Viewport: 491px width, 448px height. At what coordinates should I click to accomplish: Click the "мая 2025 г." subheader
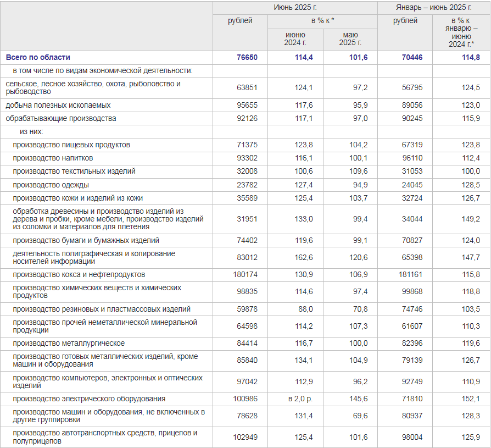tap(350, 38)
